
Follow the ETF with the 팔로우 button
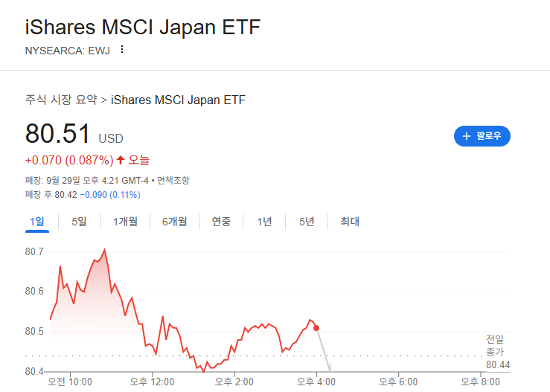point(482,136)
